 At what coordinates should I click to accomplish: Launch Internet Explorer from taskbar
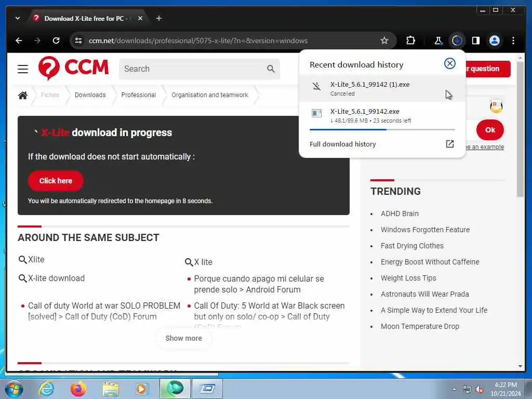pyautogui.click(x=46, y=389)
